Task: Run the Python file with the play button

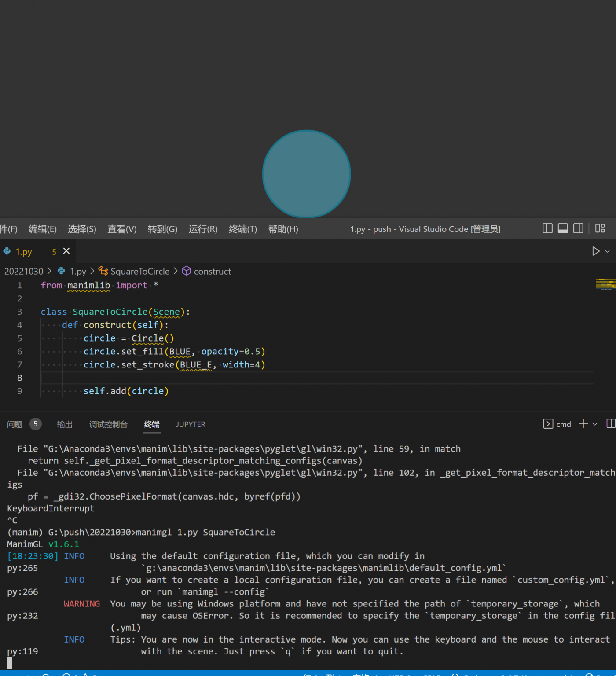Action: point(595,251)
